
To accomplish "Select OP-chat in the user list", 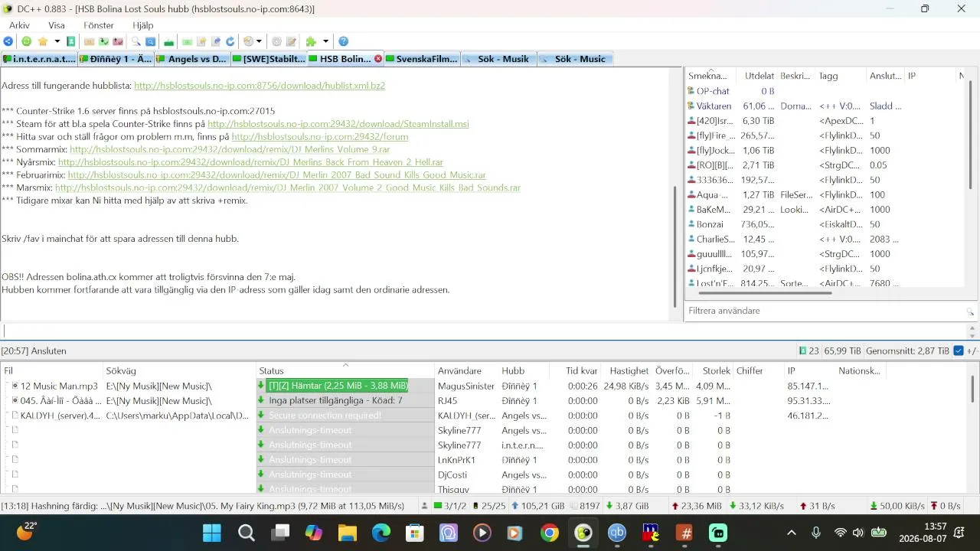I will coord(713,91).
